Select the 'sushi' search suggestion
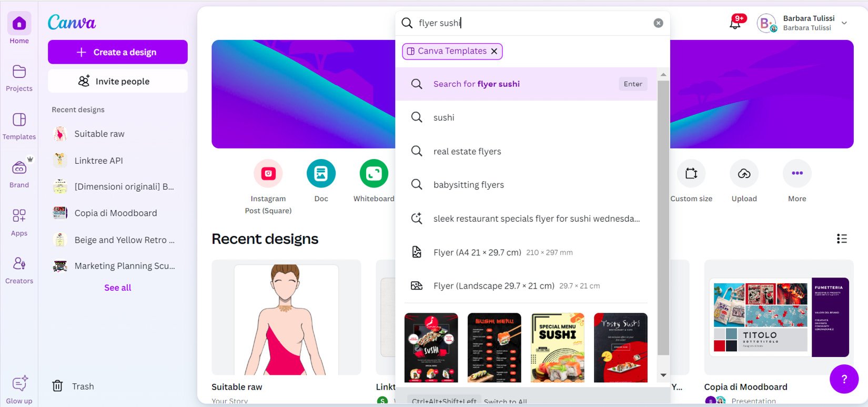Image resolution: width=868 pixels, height=407 pixels. 526,117
